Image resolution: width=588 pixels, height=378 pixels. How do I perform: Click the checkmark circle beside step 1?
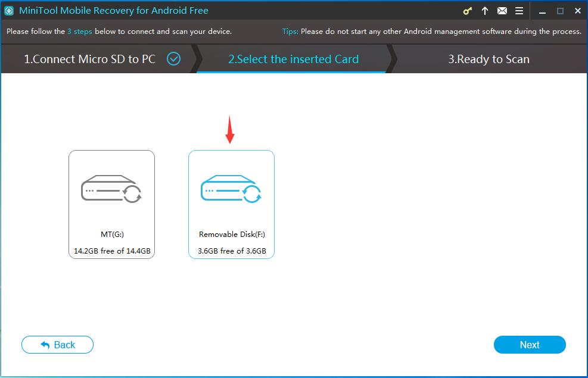tap(173, 59)
